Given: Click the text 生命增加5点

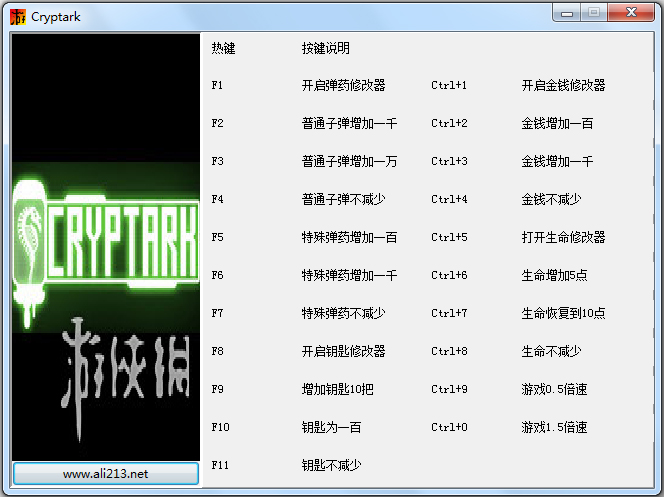Looking at the screenshot, I should pyautogui.click(x=554, y=276).
